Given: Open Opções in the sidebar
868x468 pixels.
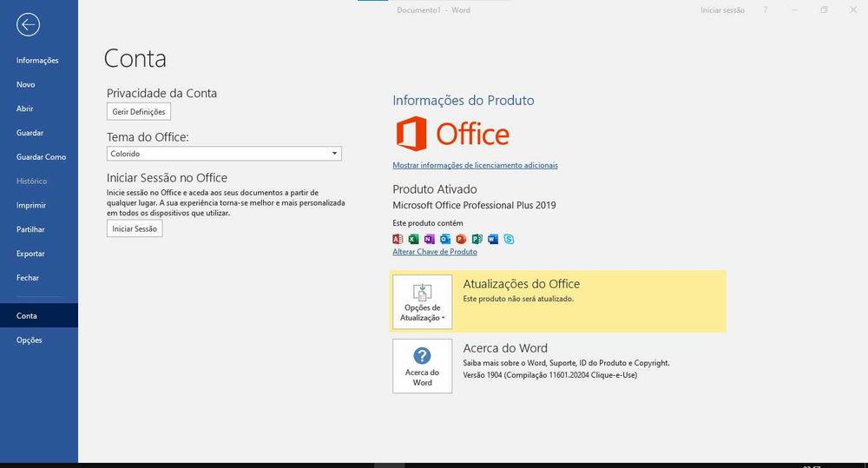Looking at the screenshot, I should tap(39, 340).
